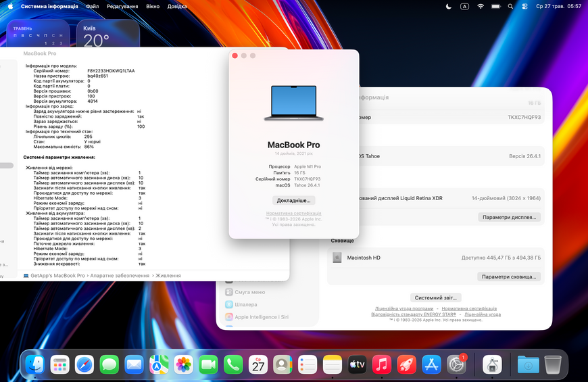Click GetApp's MacBook Pro in path bar

pyautogui.click(x=57, y=275)
